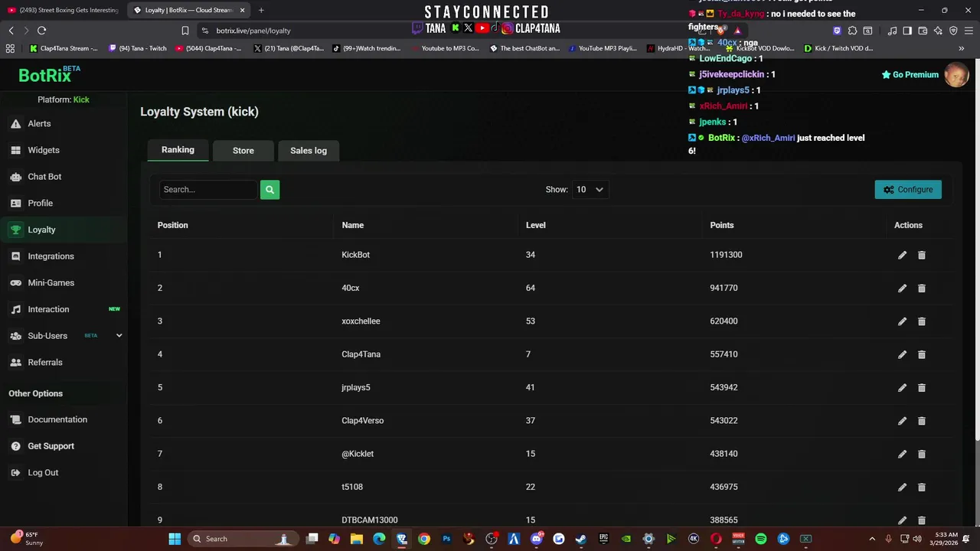The width and height of the screenshot is (980, 551).
Task: Delete the Clap4Verso ranking entry
Action: pyautogui.click(x=922, y=421)
